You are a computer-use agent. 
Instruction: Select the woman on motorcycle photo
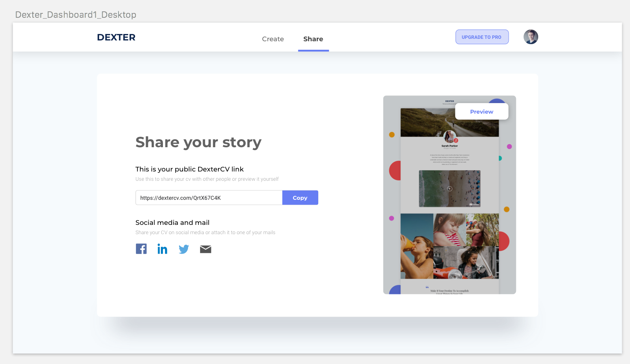(466, 263)
